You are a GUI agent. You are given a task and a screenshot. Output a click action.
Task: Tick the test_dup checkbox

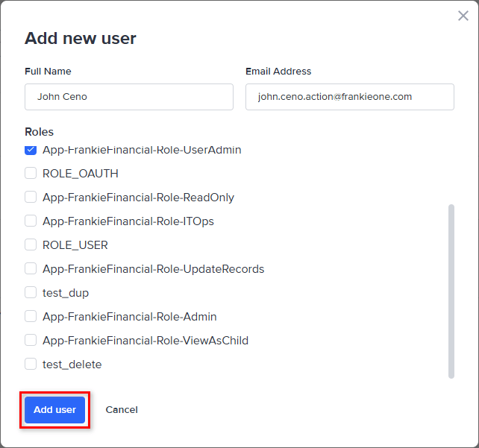click(31, 293)
